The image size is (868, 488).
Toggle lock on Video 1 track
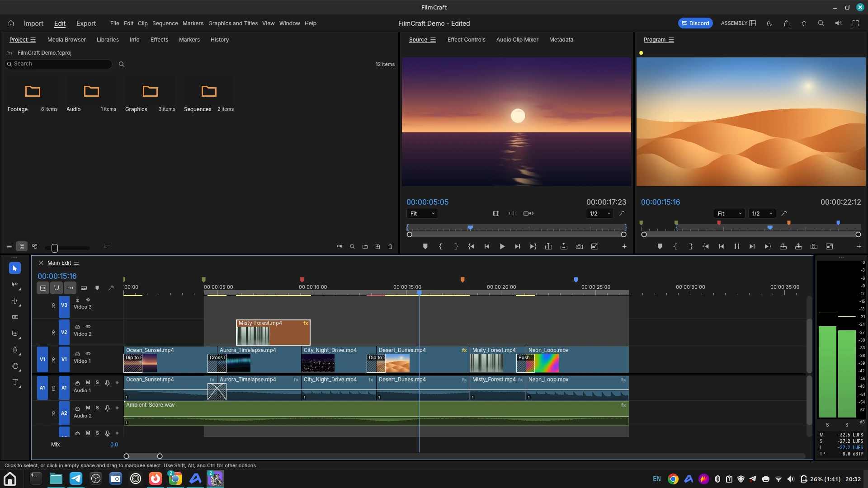53,360
